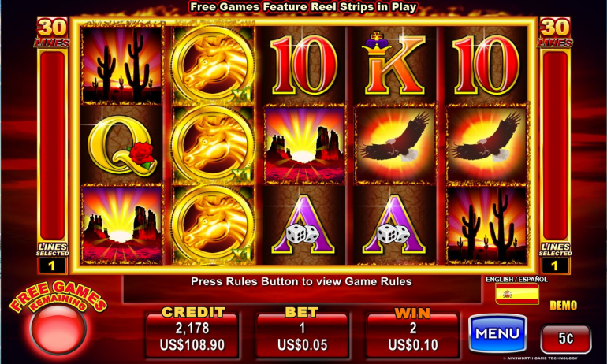This screenshot has width=607, height=364.
Task: Click the BET amount panel
Action: pos(302,336)
